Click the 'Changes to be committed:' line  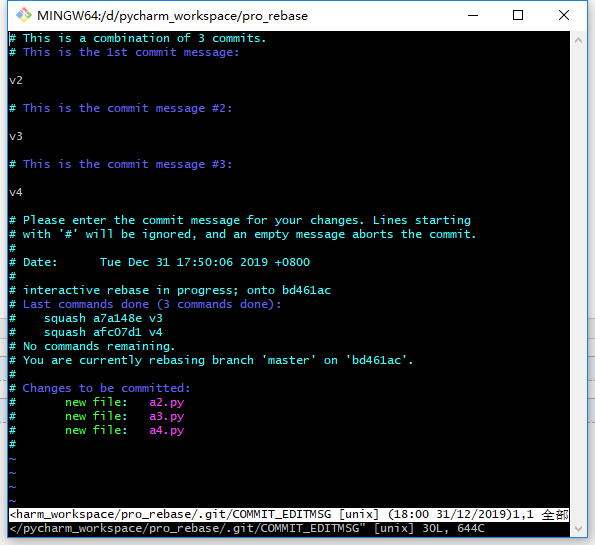[99, 388]
